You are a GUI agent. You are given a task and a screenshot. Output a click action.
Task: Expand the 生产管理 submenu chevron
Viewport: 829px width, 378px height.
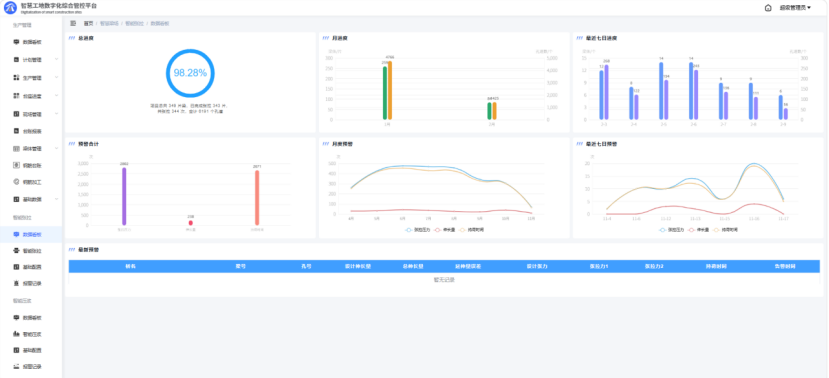[56, 78]
